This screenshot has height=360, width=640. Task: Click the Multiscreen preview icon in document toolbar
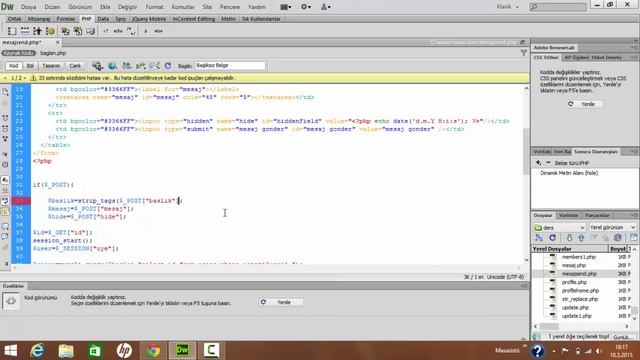click(97, 66)
